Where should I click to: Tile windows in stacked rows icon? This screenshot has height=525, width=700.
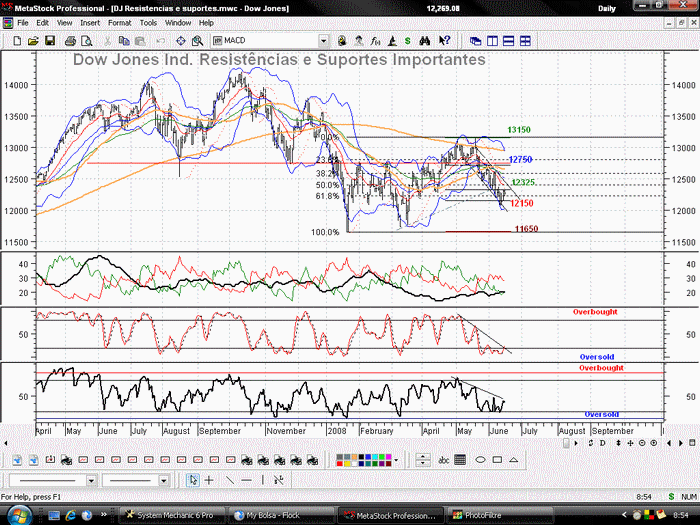(x=508, y=41)
